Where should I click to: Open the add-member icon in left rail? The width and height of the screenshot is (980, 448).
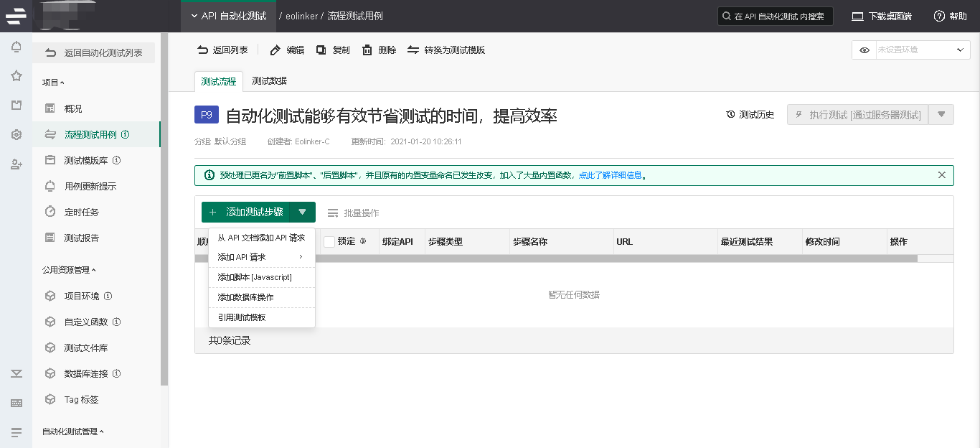pos(17,164)
